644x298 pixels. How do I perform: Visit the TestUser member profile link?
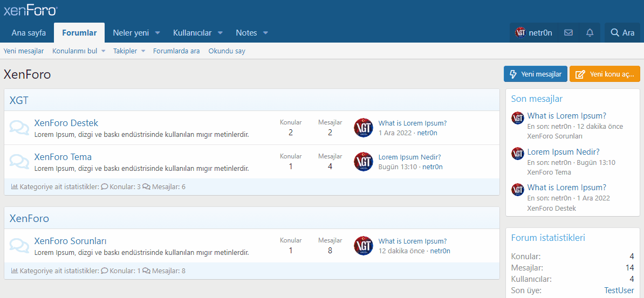point(619,290)
